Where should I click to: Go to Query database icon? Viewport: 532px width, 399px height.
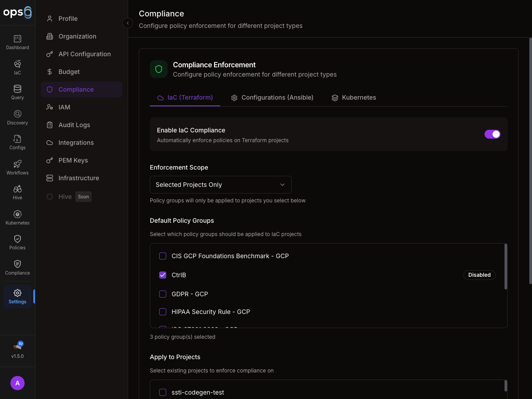[x=17, y=89]
